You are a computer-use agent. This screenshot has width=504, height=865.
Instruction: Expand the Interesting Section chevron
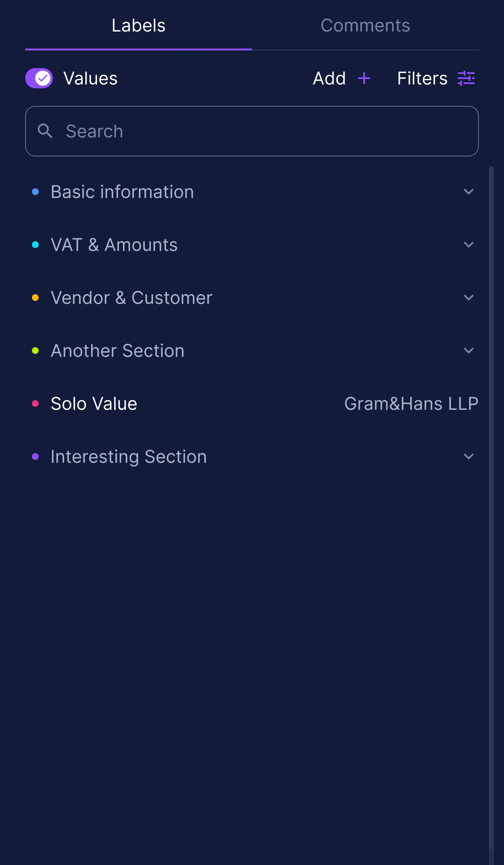469,456
